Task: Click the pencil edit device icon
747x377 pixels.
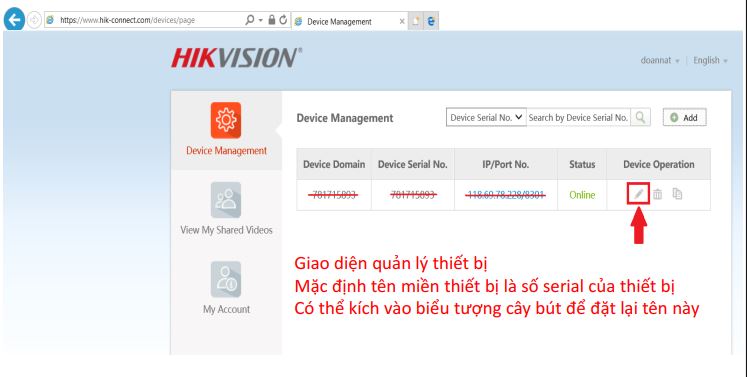Action: (638, 194)
